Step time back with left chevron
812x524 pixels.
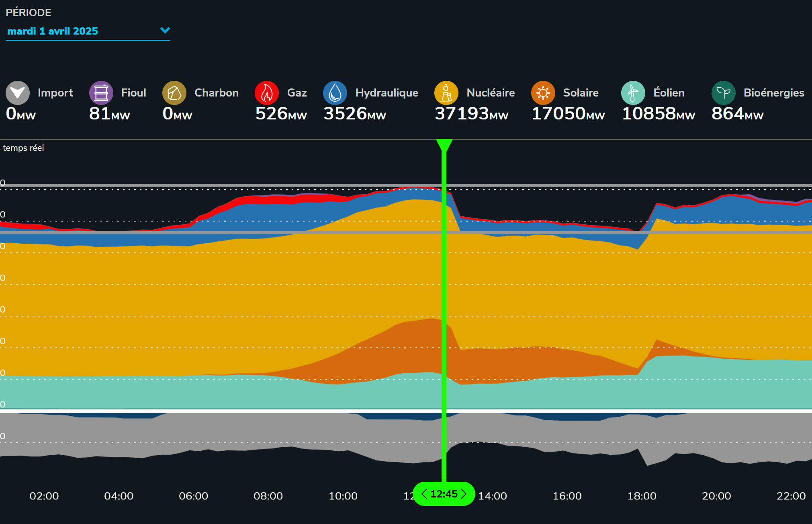[x=424, y=494]
